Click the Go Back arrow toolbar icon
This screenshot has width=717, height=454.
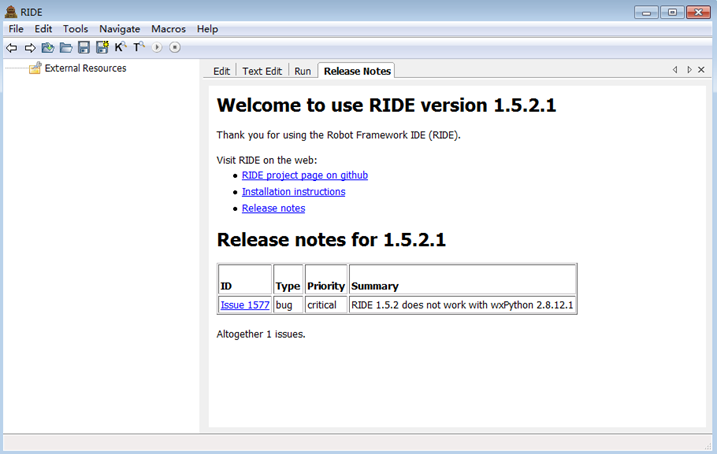(11, 48)
